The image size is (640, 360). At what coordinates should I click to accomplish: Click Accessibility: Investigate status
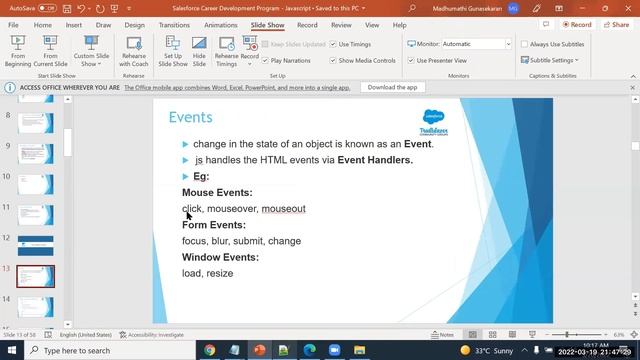[x=151, y=335]
